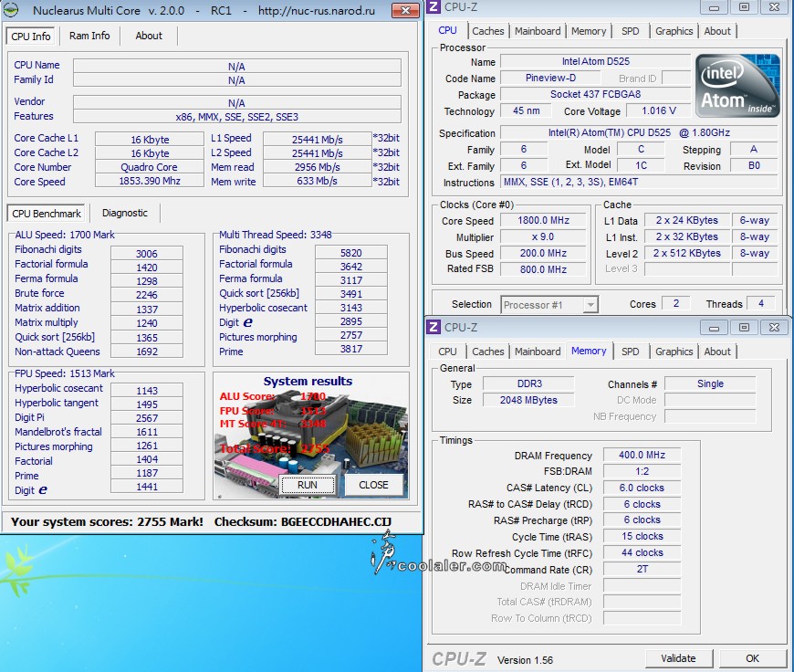This screenshot has height=672, width=794.
Task: Start benchmark with RUN button
Action: [308, 485]
